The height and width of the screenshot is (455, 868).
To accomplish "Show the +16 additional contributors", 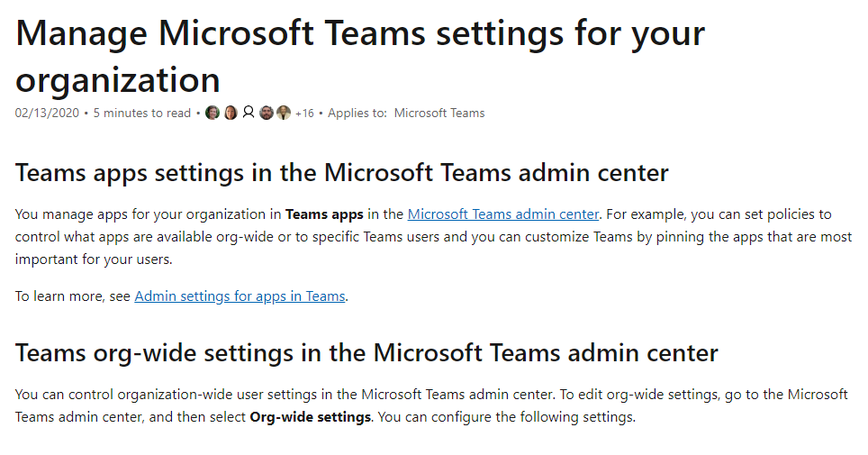I will click(x=304, y=113).
